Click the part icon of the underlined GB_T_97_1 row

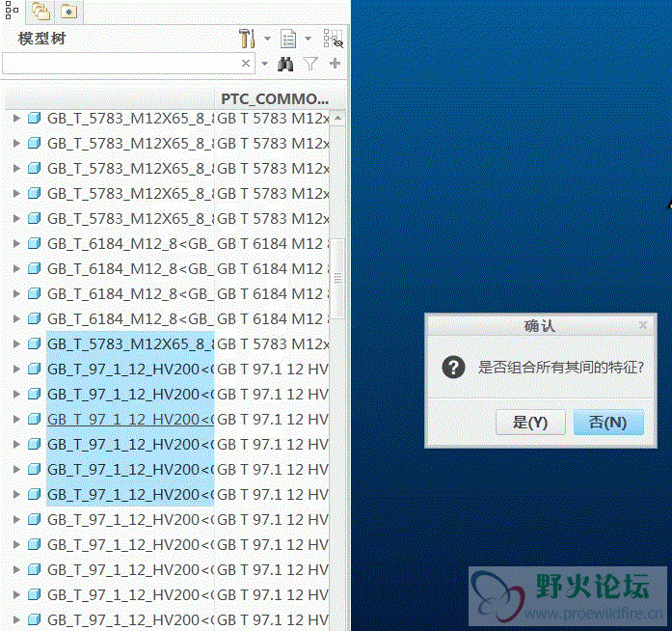35,419
